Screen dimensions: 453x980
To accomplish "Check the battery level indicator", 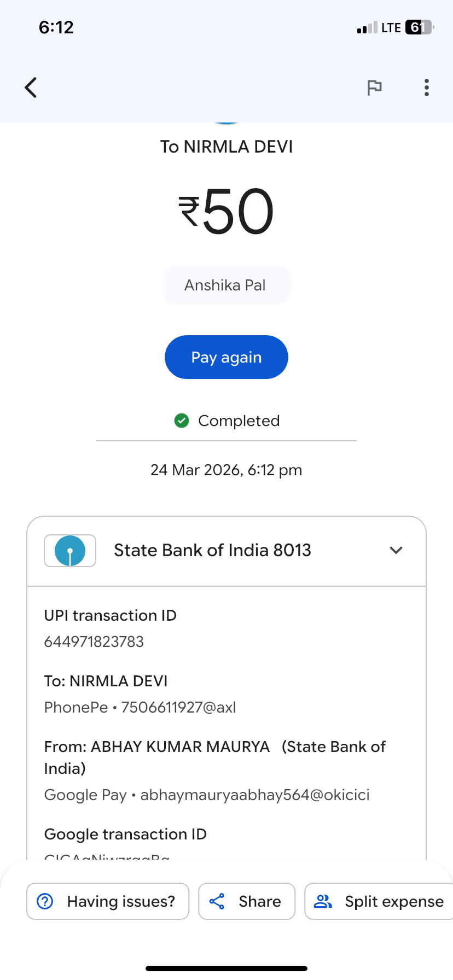I will (419, 27).
